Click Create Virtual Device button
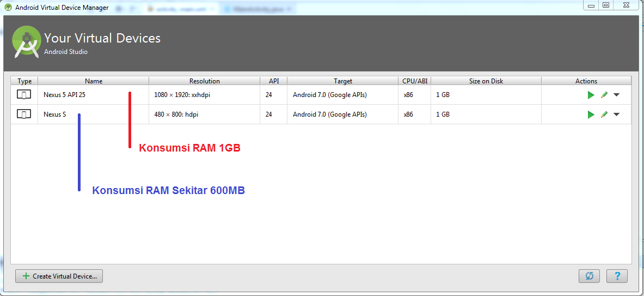The image size is (644, 296). click(59, 276)
